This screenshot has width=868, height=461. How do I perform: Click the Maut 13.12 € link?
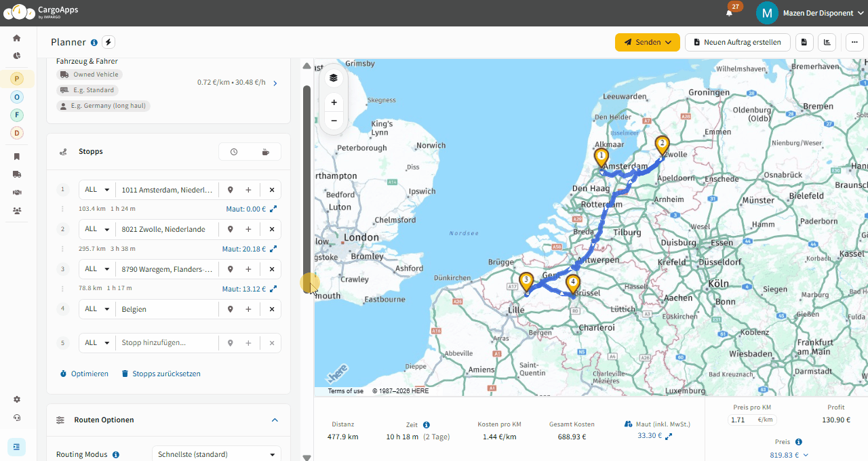[x=244, y=289]
